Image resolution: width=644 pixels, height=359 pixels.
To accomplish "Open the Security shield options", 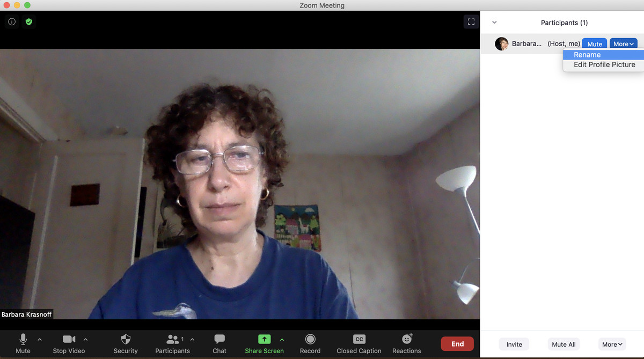I will tap(126, 343).
